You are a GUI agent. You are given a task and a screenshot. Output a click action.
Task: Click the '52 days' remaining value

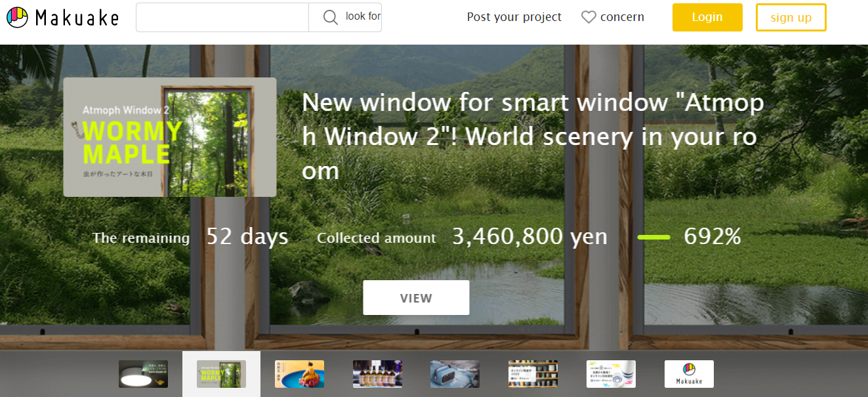247,237
